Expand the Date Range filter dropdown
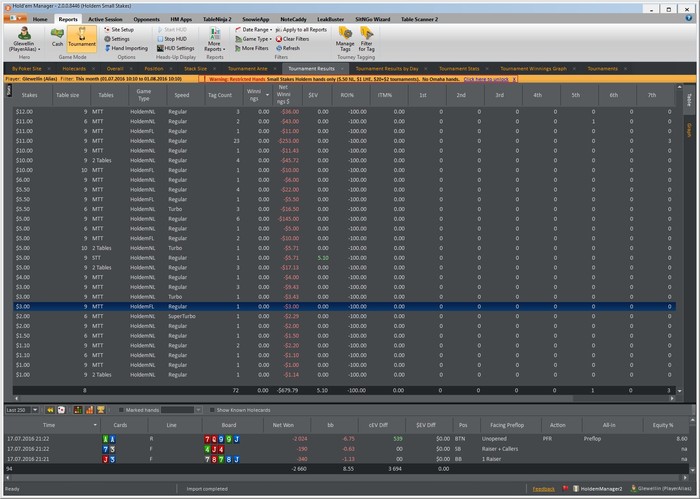700x499 pixels. [254, 29]
